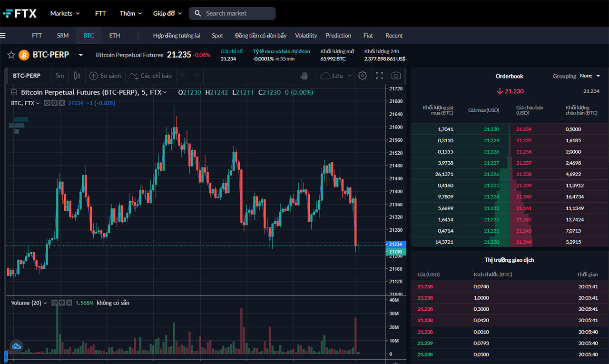Click BTC-PERP symbol in chart toolbar

point(27,76)
